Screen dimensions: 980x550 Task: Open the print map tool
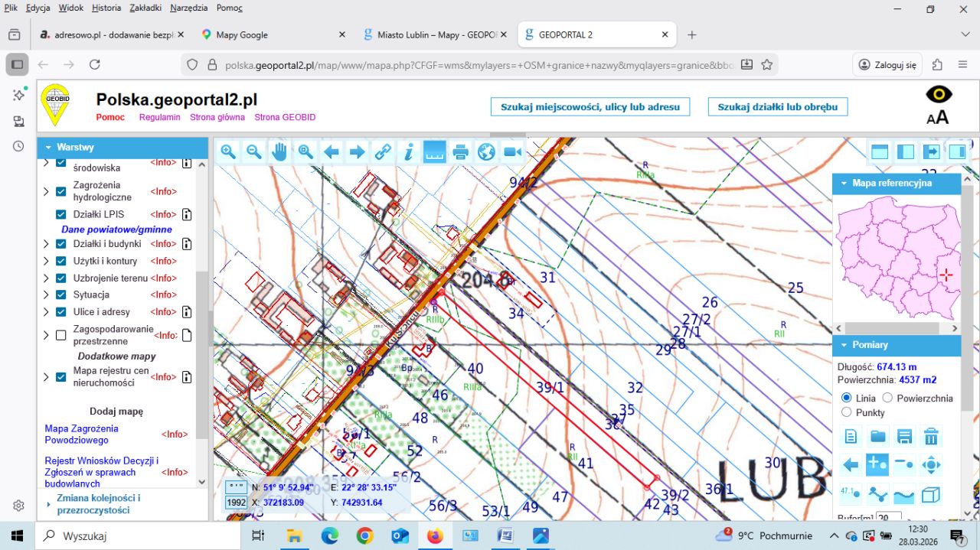point(460,152)
